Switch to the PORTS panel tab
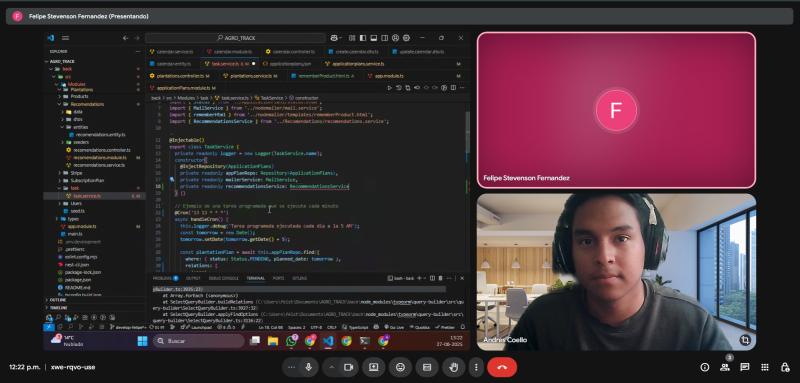Screen dimensions: 800x383 279,278
